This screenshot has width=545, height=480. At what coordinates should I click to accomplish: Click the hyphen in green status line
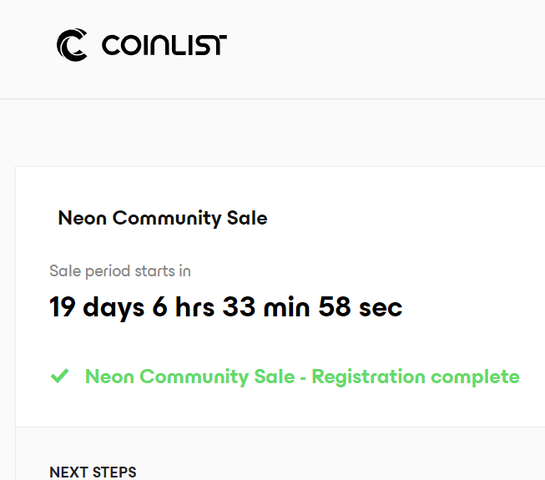303,378
